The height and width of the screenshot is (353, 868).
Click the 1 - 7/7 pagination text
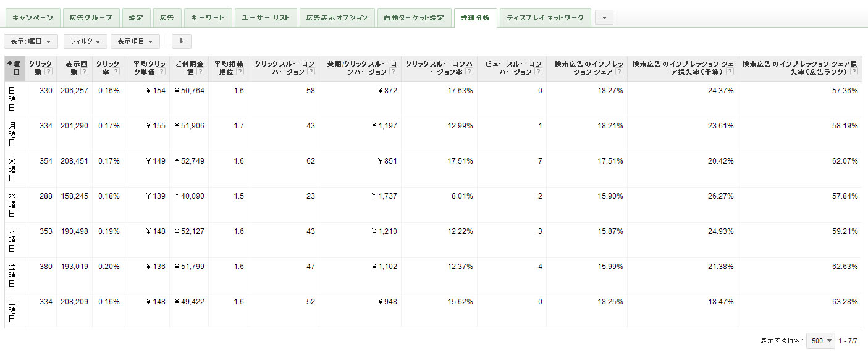[848, 341]
